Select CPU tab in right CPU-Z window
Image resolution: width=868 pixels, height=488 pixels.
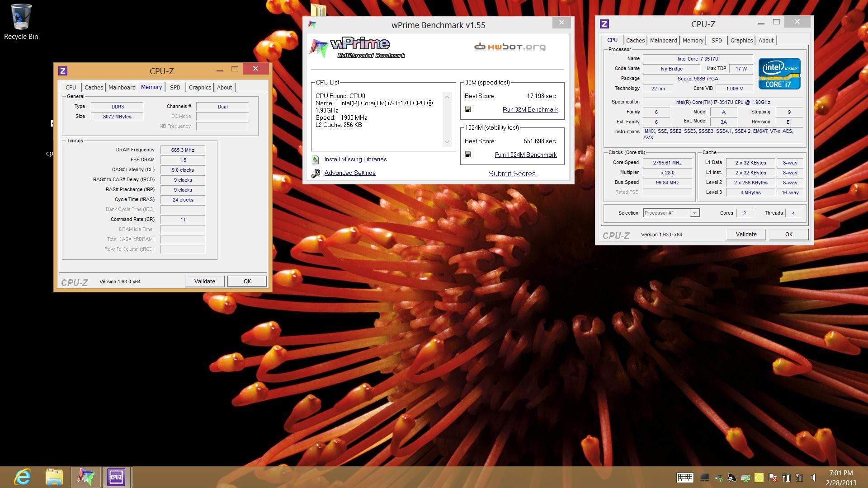pyautogui.click(x=612, y=40)
